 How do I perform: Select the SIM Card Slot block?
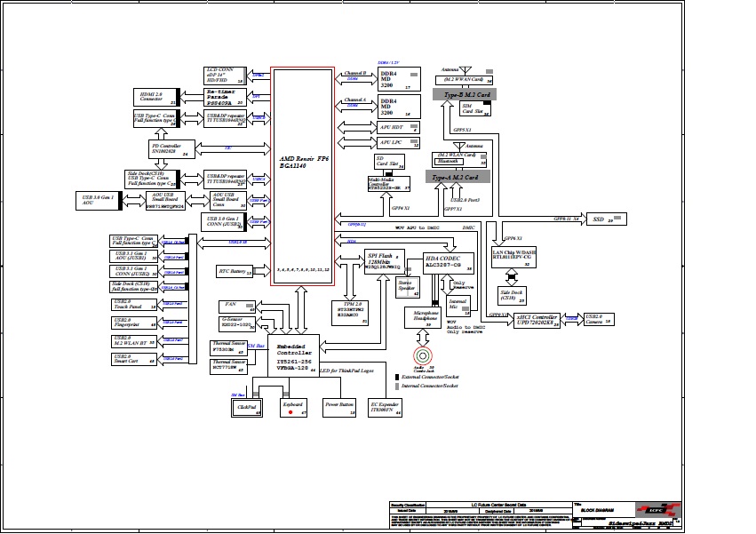(x=475, y=108)
